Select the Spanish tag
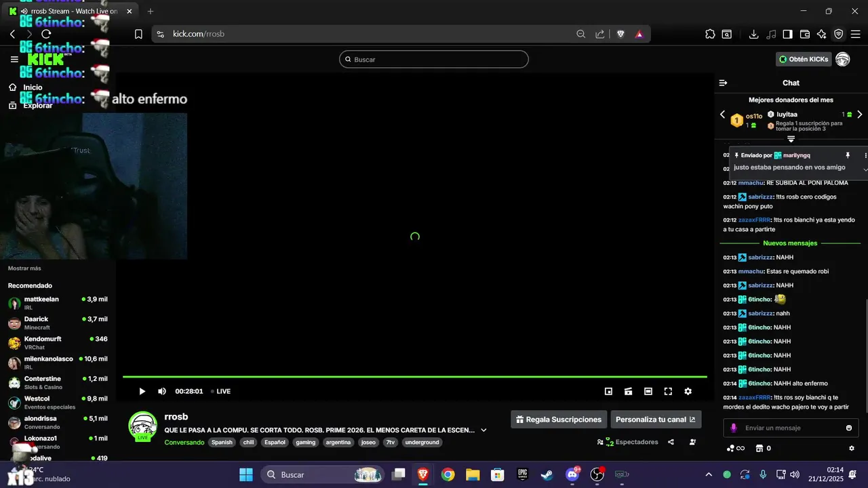Image resolution: width=868 pixels, height=488 pixels. tap(221, 442)
